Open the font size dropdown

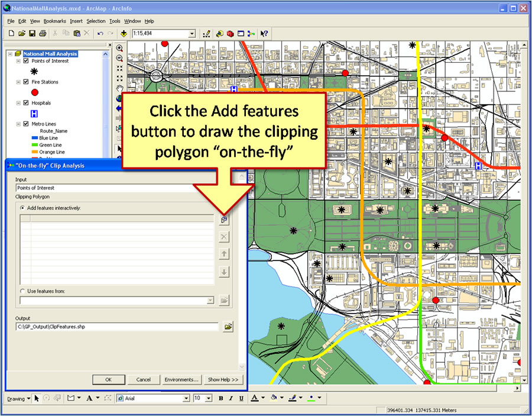click(209, 398)
